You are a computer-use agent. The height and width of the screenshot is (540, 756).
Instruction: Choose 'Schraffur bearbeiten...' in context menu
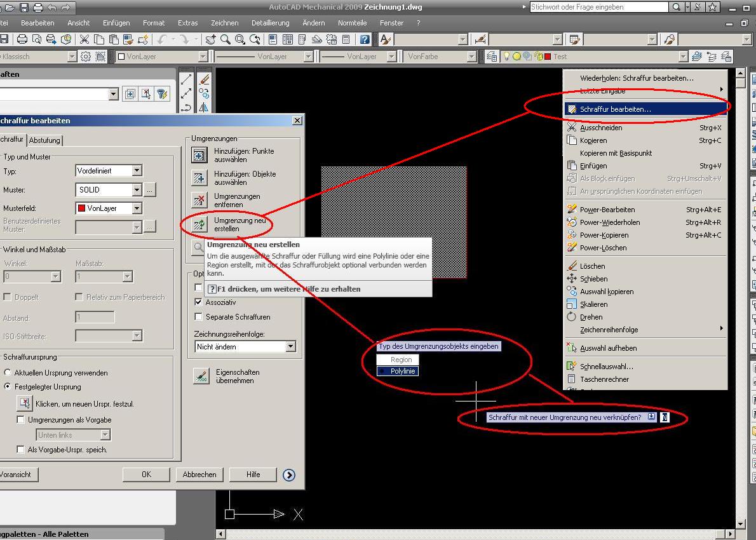coord(645,109)
